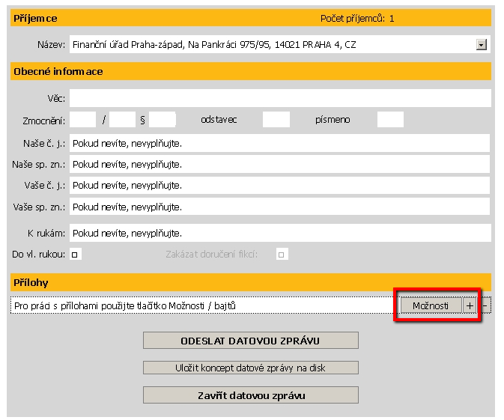Viewport: 504px width, 420px height.
Task: Click the 'Počet příjemců: 1' text
Action: [x=357, y=19]
